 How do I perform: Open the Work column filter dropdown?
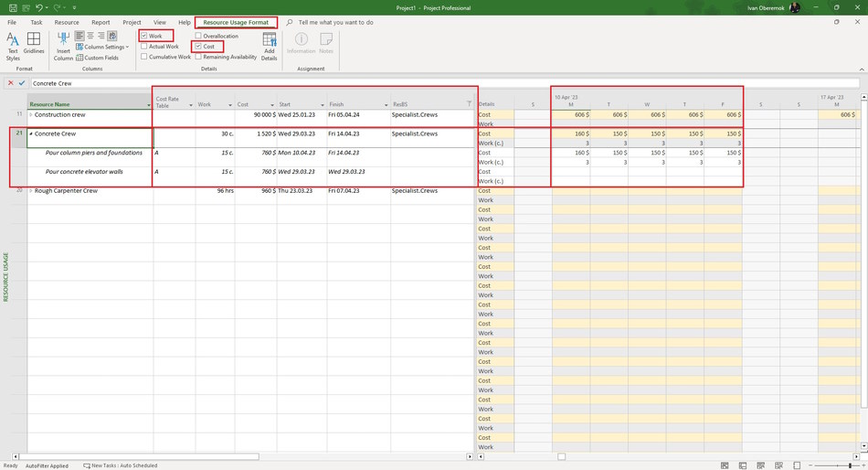230,105
